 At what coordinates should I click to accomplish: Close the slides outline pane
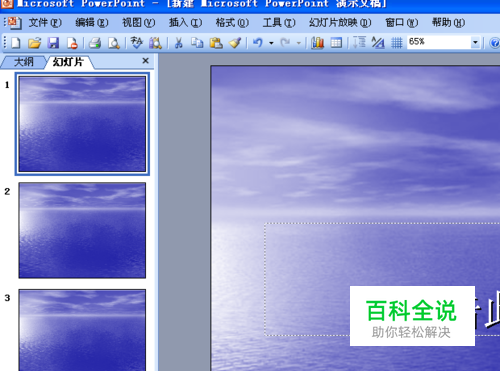click(145, 61)
